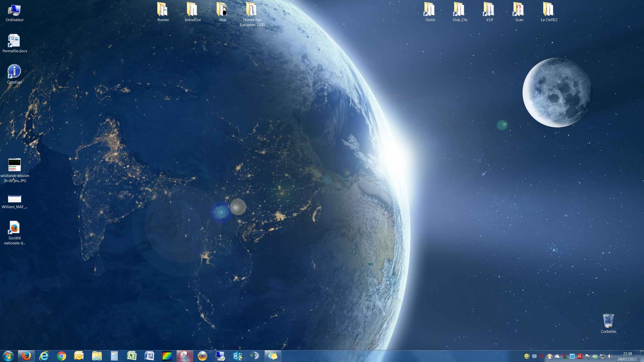Launch Word from the taskbar
The image size is (644, 362).
pos(150,356)
